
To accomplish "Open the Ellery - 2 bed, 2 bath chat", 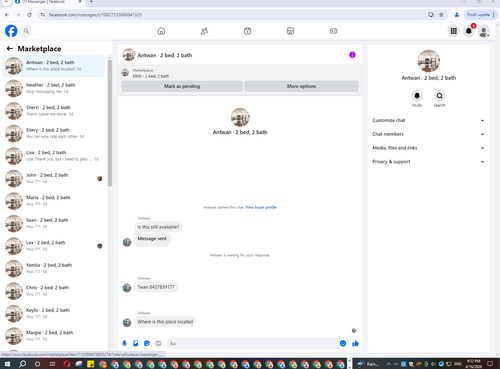I will click(54, 133).
